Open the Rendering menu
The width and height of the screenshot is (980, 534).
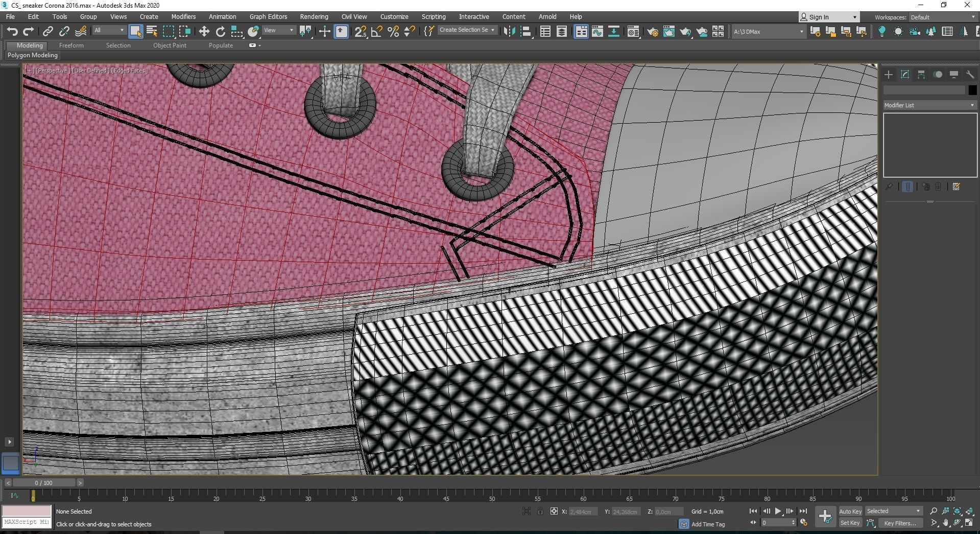(314, 17)
